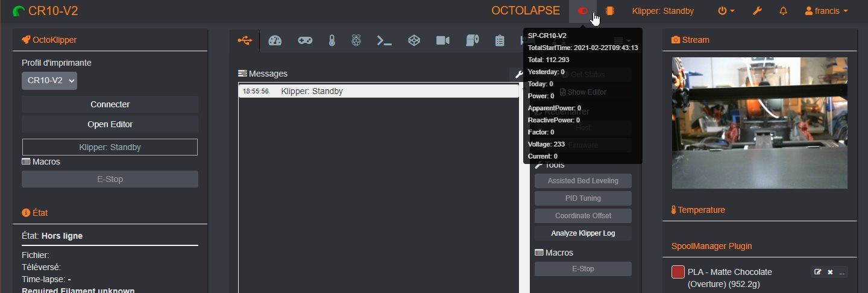Open the francis user menu
This screenshot has height=293, width=868.
[826, 11]
